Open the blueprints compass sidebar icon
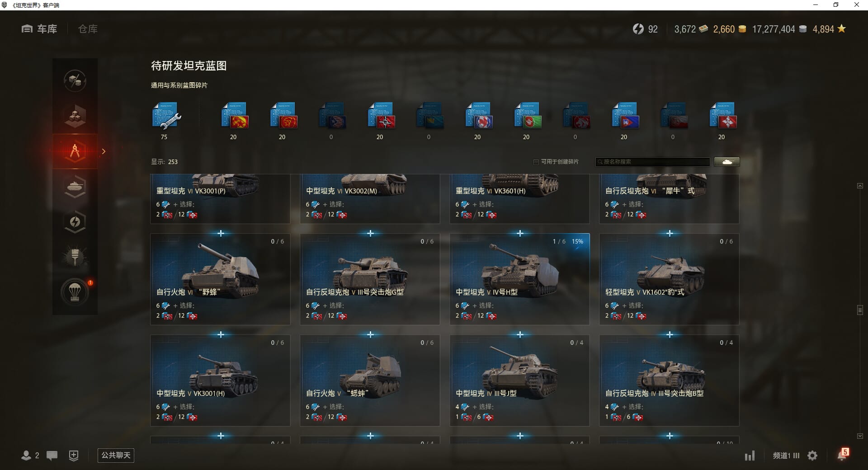 coord(75,151)
